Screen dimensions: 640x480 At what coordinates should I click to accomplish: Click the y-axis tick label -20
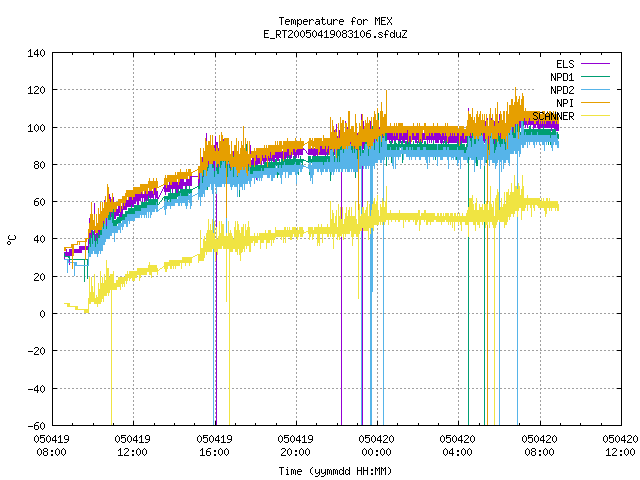point(36,351)
